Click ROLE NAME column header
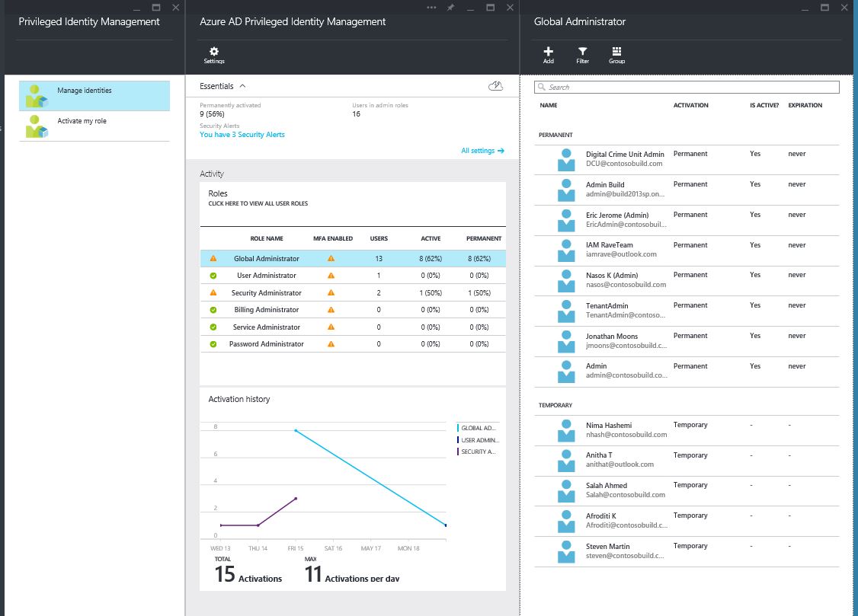The width and height of the screenshot is (858, 616). pyautogui.click(x=267, y=239)
